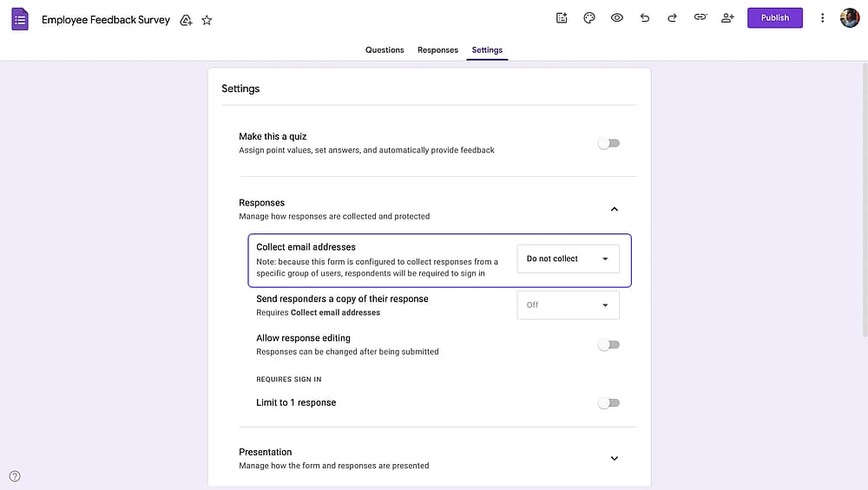Open the add collaborators icon
Image resolution: width=868 pixels, height=490 pixels.
pos(727,17)
